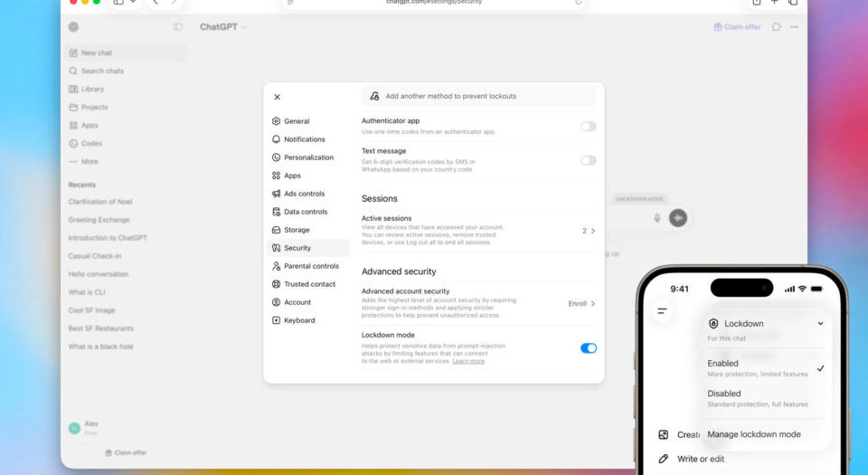Click Claim offer at sidebar bottom

coord(127,453)
